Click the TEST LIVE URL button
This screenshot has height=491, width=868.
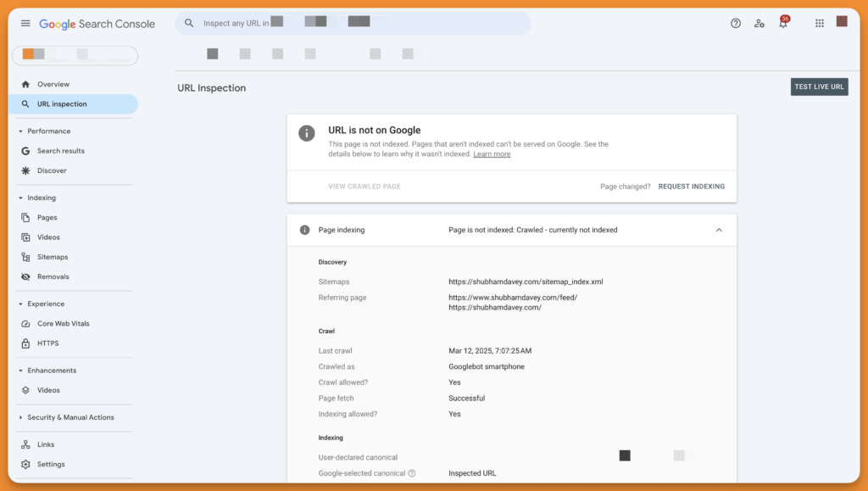point(819,86)
